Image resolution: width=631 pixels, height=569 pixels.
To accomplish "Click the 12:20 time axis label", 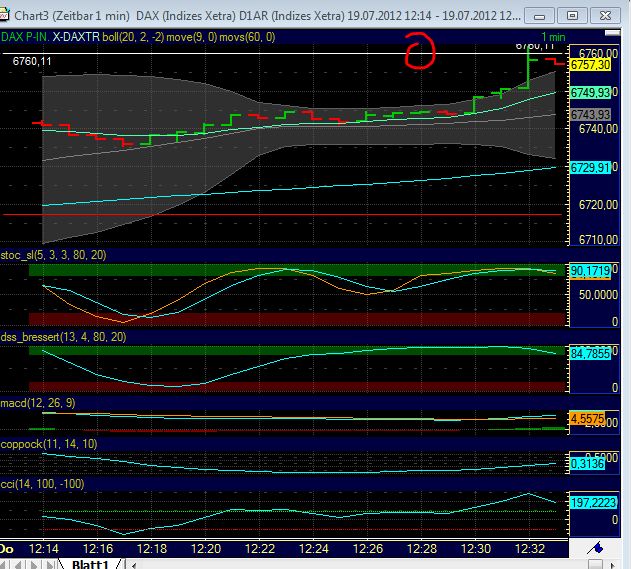I will (206, 548).
